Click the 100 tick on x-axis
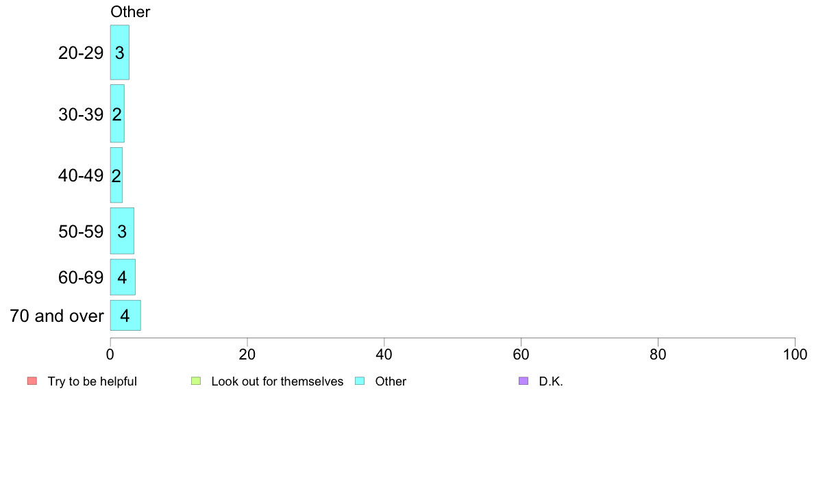This screenshot has width=814, height=504. [795, 355]
